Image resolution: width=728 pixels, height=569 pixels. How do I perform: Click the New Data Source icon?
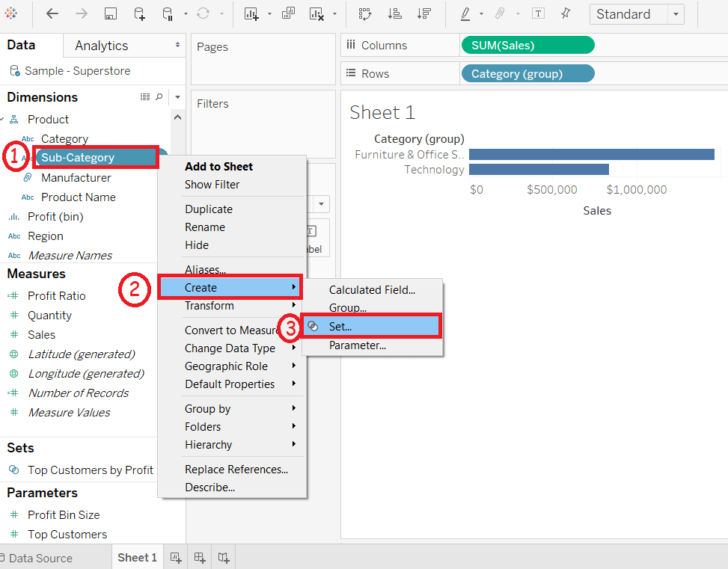(x=139, y=13)
